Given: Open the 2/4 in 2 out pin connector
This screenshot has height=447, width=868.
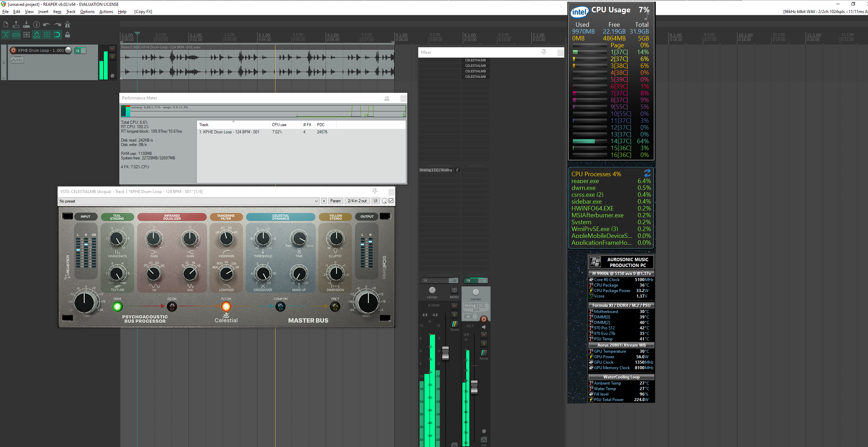Looking at the screenshot, I should point(357,201).
